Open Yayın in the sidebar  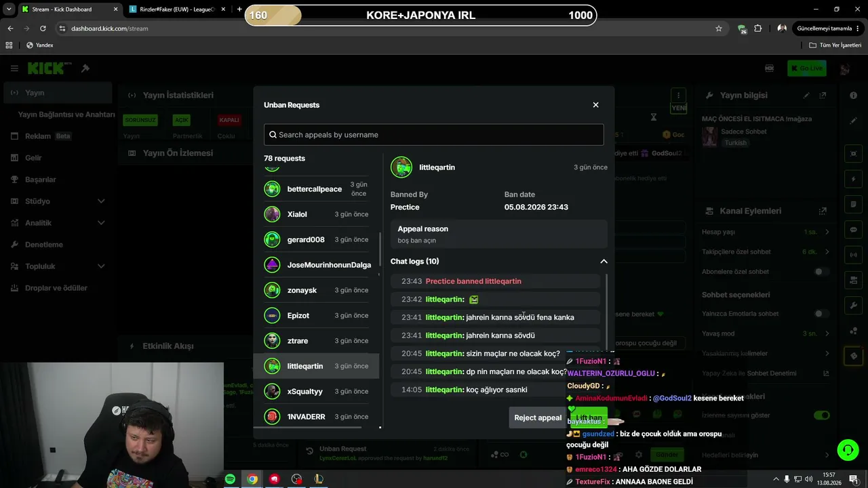(x=58, y=93)
